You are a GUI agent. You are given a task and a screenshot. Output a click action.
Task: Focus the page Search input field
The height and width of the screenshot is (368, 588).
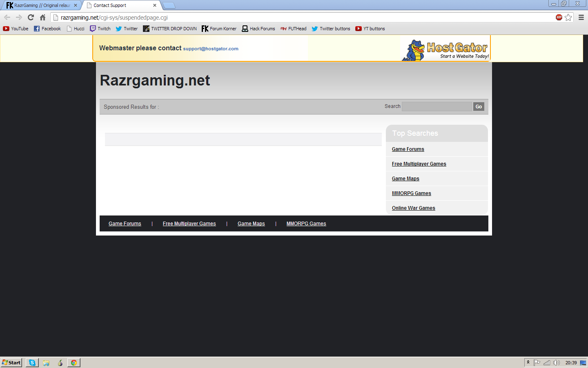tap(437, 107)
